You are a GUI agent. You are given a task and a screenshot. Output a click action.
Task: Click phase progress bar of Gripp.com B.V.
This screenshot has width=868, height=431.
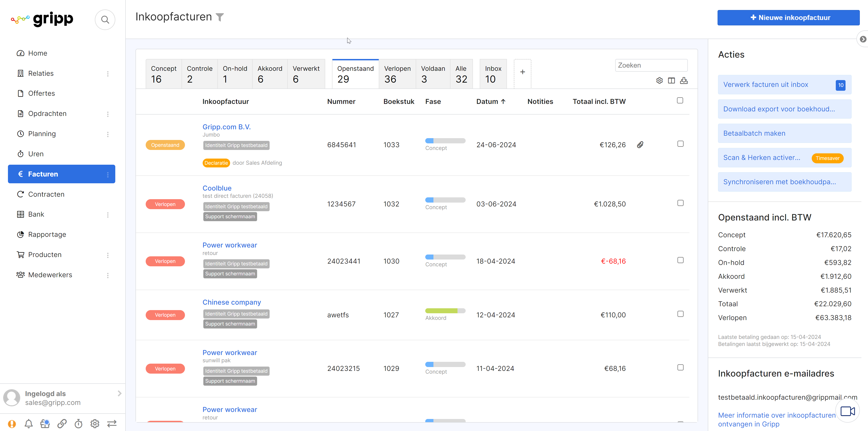pos(445,141)
